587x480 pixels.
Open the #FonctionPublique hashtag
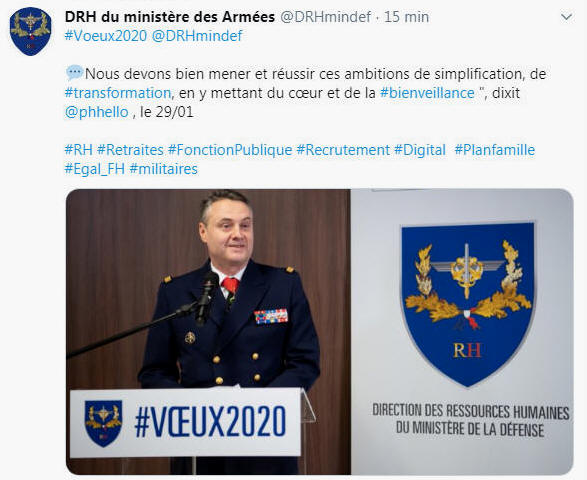pyautogui.click(x=230, y=150)
